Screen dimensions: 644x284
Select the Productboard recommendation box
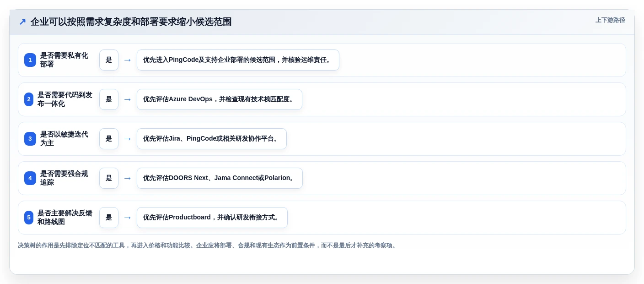click(212, 218)
